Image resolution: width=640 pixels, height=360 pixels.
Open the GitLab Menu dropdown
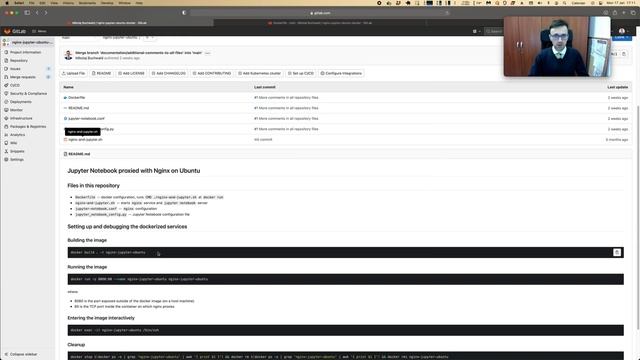coord(40,31)
